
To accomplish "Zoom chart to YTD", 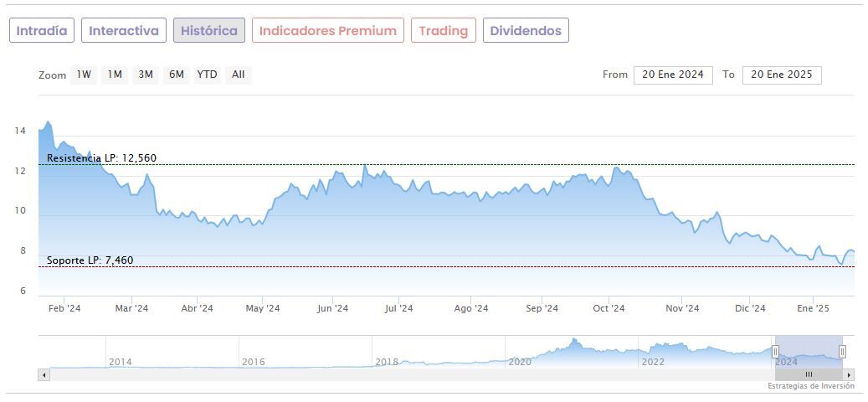I will point(207,75).
